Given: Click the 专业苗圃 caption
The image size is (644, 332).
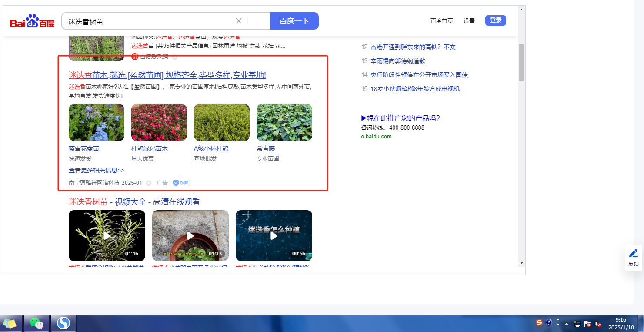Looking at the screenshot, I should (268, 158).
